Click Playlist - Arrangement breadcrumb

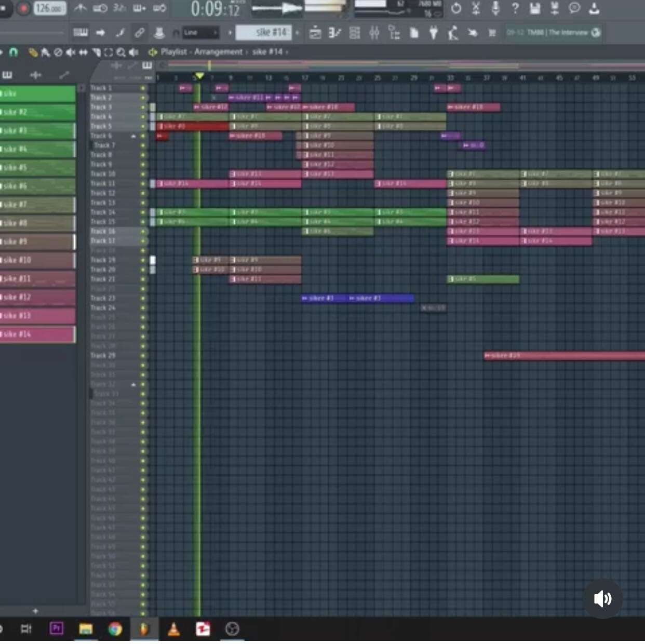coord(201,52)
